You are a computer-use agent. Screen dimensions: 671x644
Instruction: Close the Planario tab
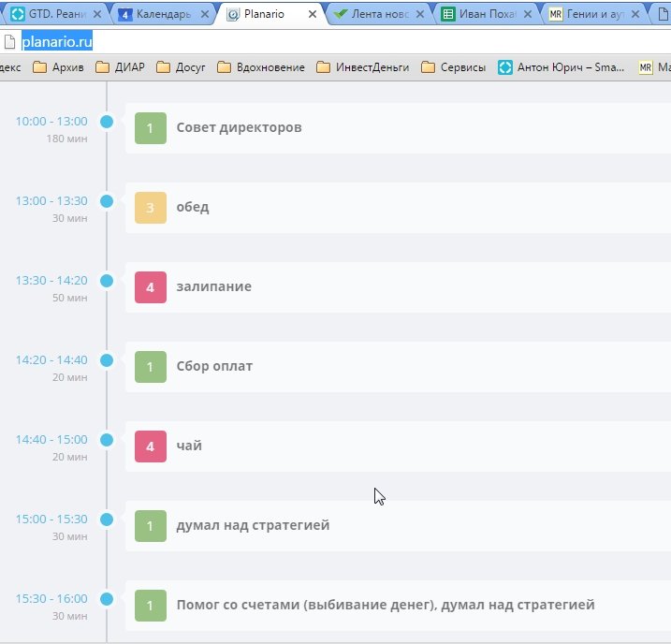pyautogui.click(x=314, y=15)
